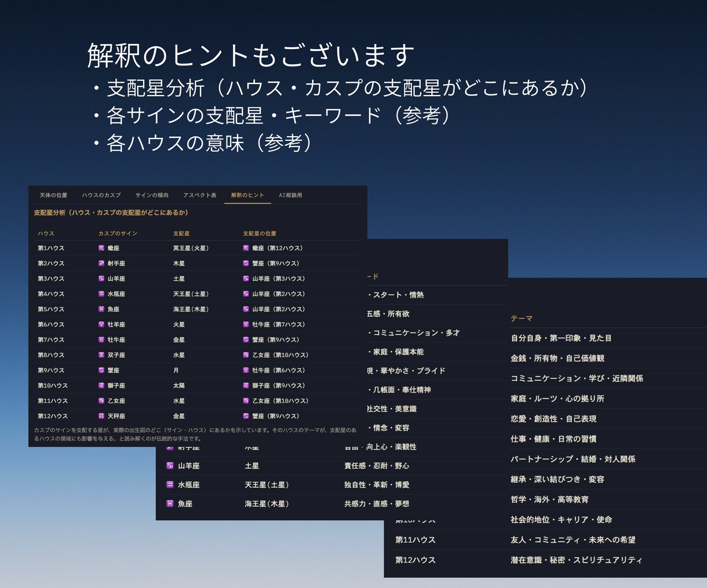This screenshot has height=588, width=707.
Task: Select the 解釈のヒント tab
Action: (247, 195)
